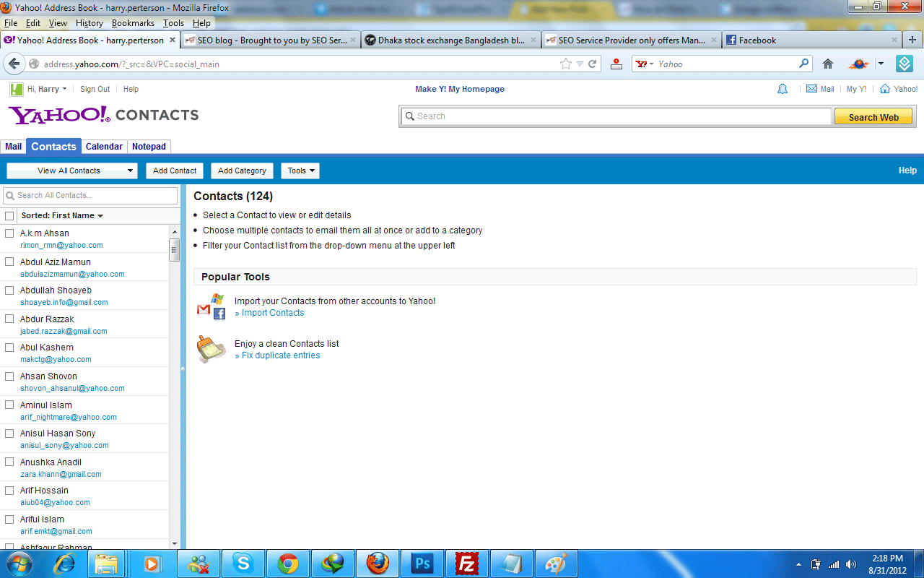Open Photoshop from the taskbar
The height and width of the screenshot is (578, 924).
coord(422,564)
